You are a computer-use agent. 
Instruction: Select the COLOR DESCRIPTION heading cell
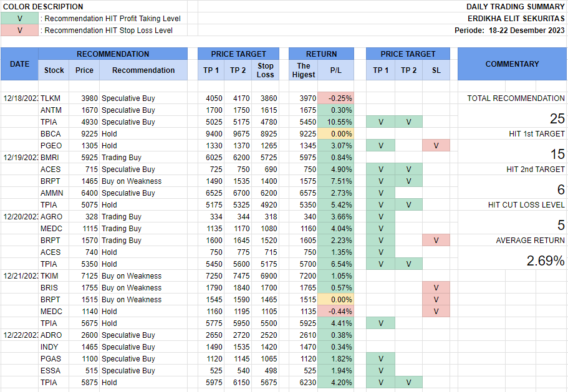(43, 7)
